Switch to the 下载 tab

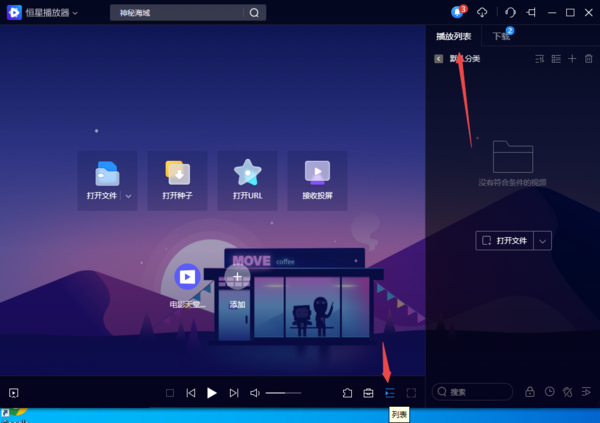click(501, 36)
